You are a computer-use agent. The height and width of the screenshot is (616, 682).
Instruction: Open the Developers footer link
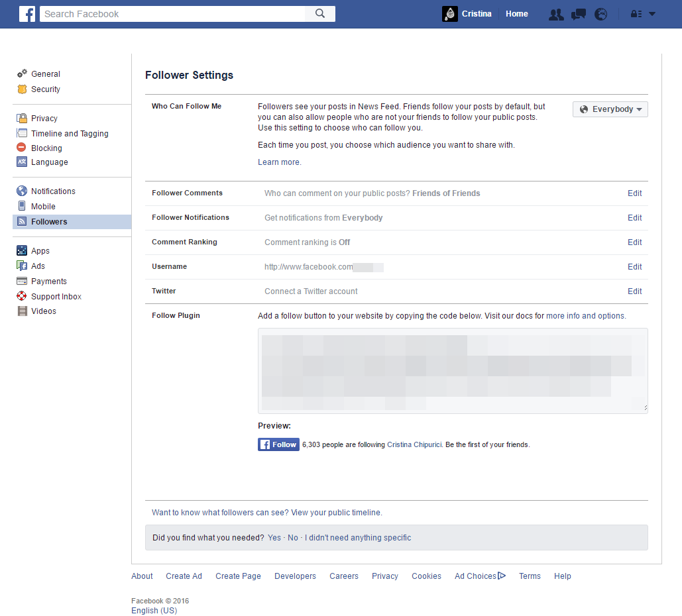click(295, 576)
